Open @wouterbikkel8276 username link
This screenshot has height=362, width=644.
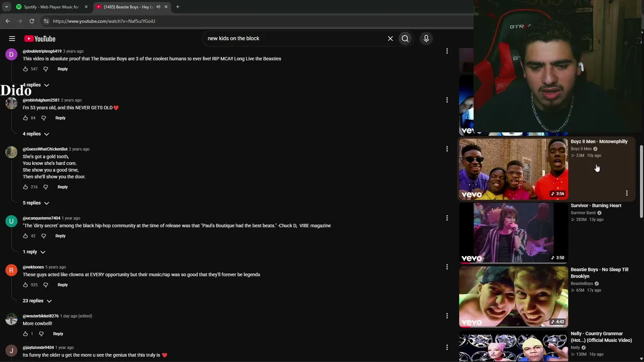40,316
